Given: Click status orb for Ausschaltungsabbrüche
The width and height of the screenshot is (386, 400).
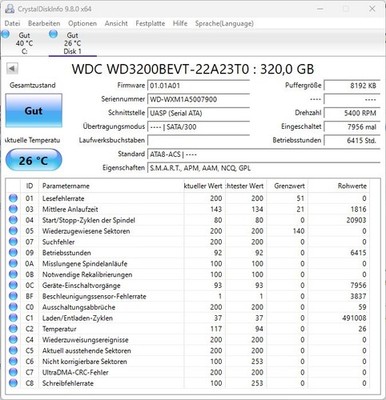Looking at the screenshot, I should click(x=13, y=307).
